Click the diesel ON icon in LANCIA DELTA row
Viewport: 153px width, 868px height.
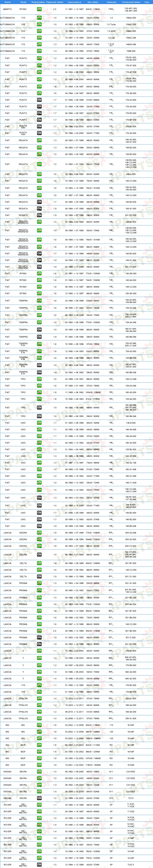tap(40, 577)
